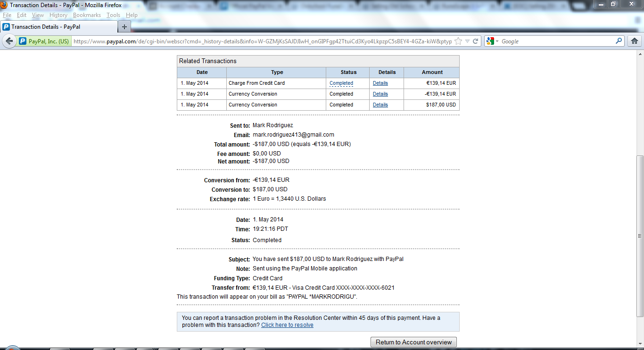The height and width of the screenshot is (350, 644).
Task: Select the Transaction Details - PayPal tab
Action: point(58,27)
